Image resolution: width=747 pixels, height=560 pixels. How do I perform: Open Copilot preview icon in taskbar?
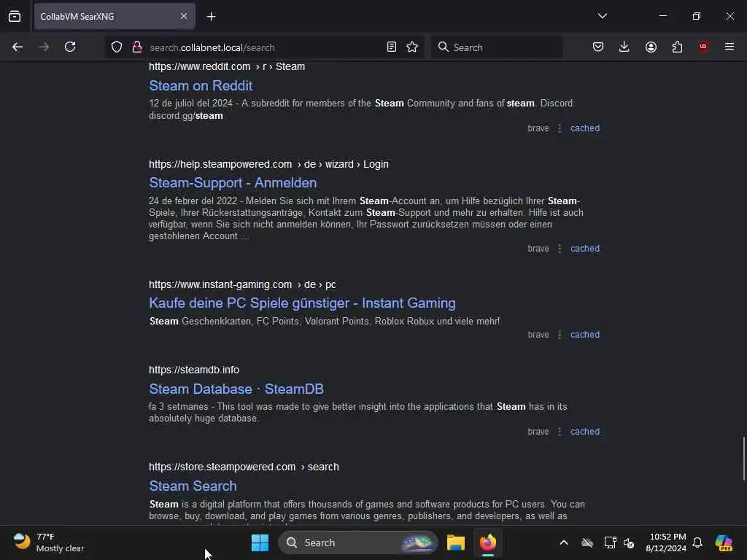pos(724,542)
